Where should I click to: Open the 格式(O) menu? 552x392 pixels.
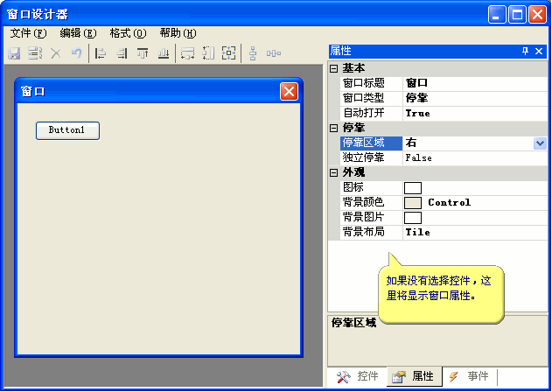(x=128, y=33)
